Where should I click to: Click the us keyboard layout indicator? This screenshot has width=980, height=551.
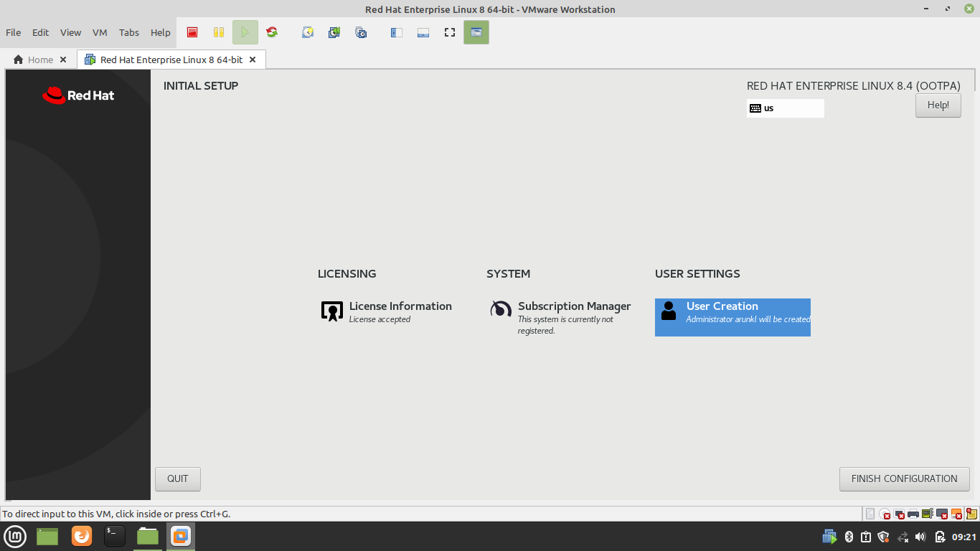786,108
